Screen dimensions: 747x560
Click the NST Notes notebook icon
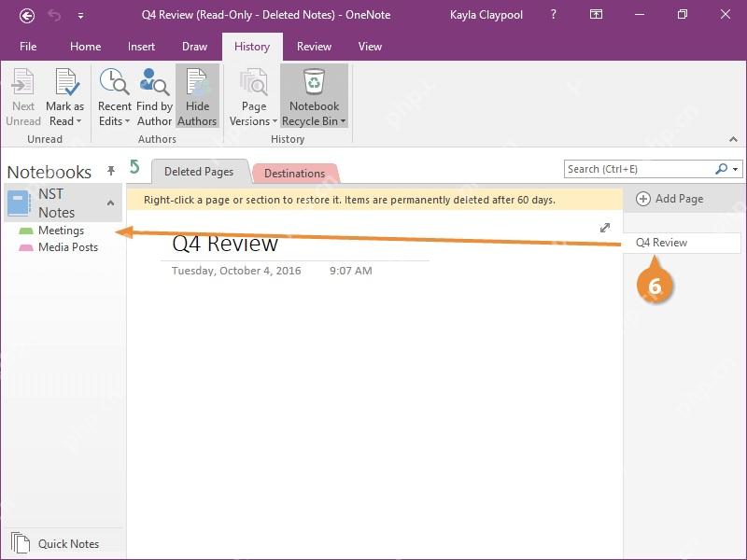(x=19, y=203)
